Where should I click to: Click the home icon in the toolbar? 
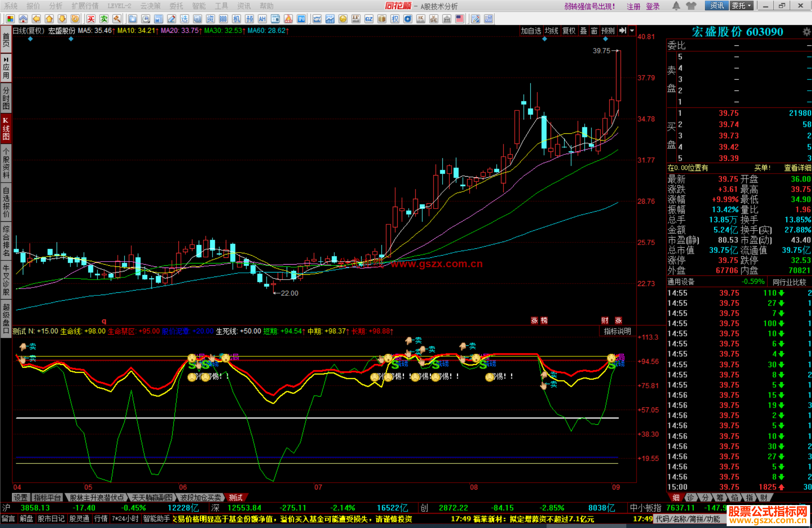23,19
